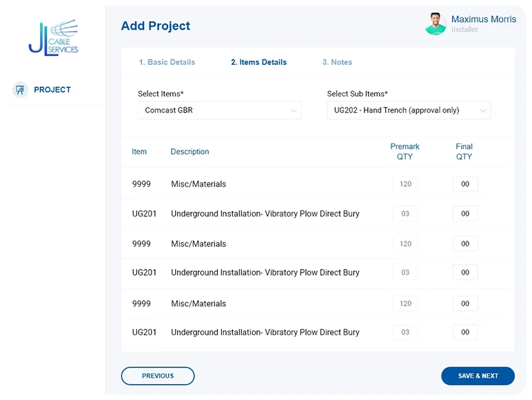Viewport: 532px width, 400px height.
Task: Click Final QTY field in last row
Action: pyautogui.click(x=465, y=332)
